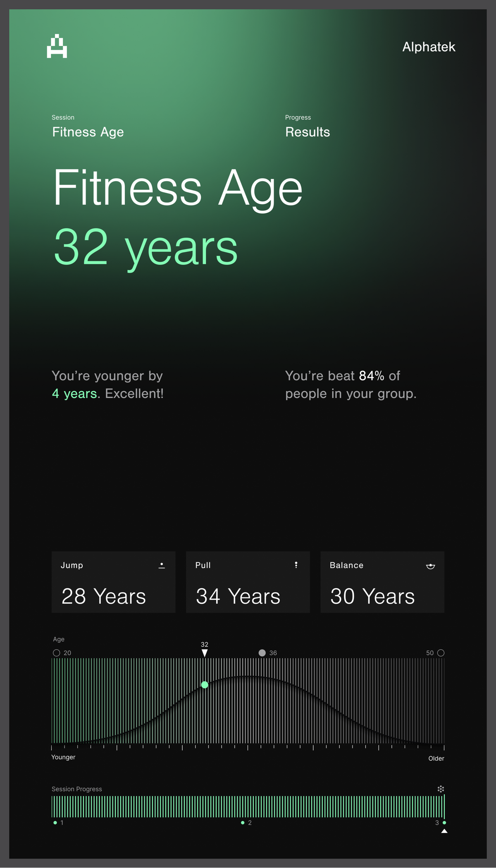Viewport: 496px width, 868px height.
Task: Click the '4 years' green text
Action: (x=74, y=394)
